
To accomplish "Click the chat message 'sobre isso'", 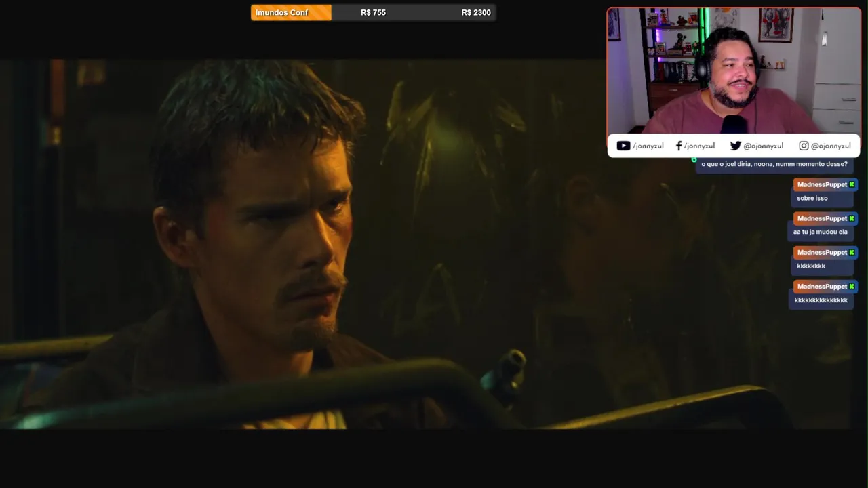I will 812,198.
